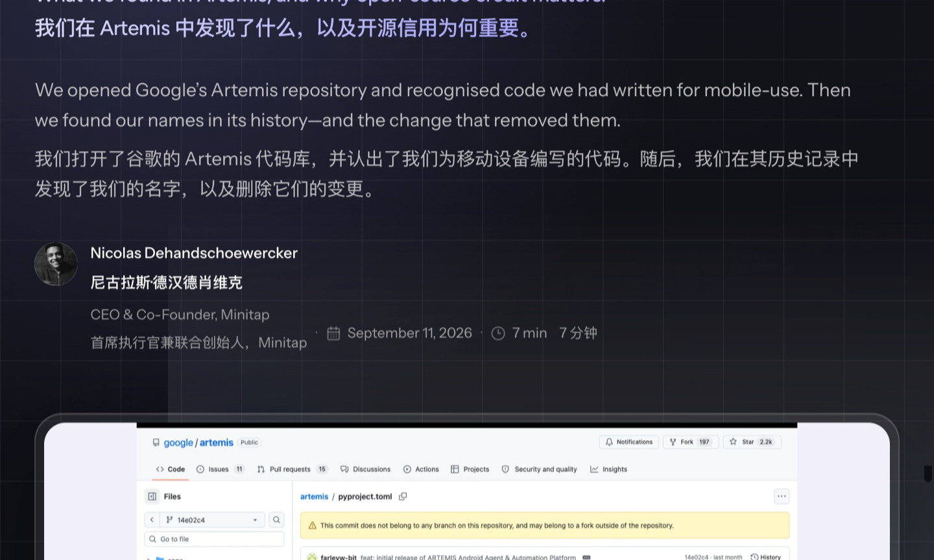Click the commit-not-on-any-branch warning message
The image size is (934, 560).
[x=497, y=526]
